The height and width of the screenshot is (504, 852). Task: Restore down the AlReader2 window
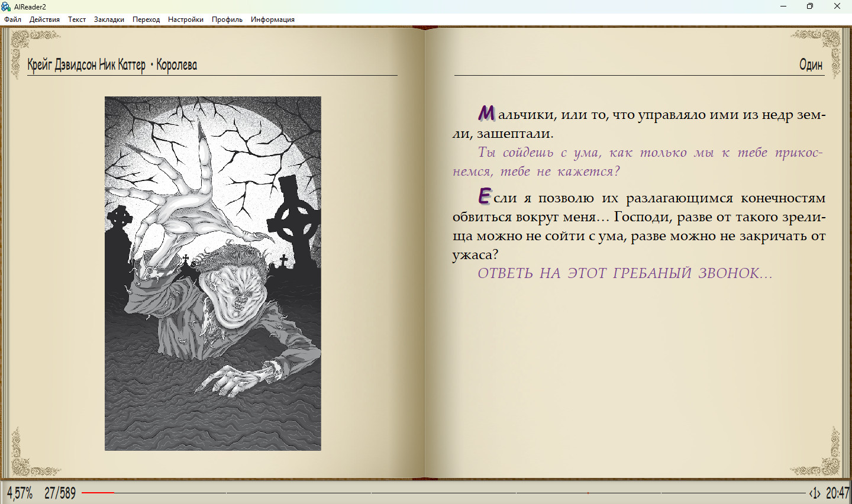[x=810, y=7]
